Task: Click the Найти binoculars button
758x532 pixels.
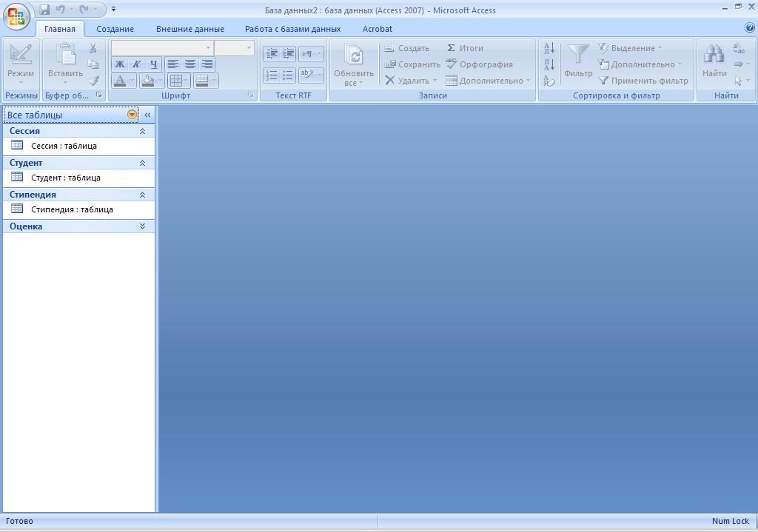Action: point(714,61)
